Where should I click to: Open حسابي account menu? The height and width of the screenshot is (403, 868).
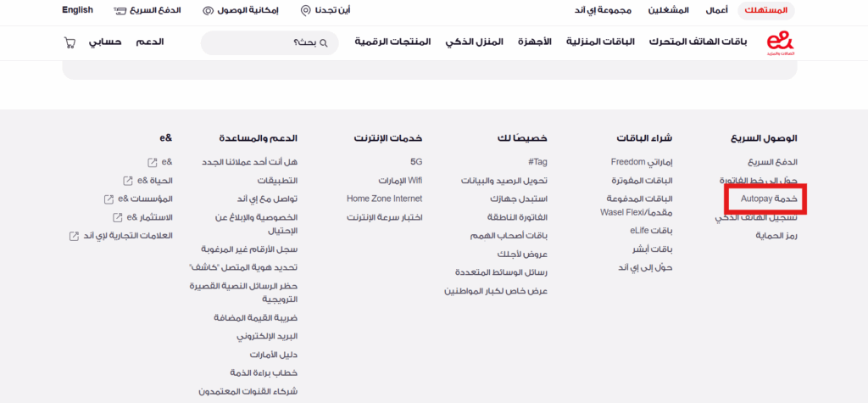click(x=105, y=42)
